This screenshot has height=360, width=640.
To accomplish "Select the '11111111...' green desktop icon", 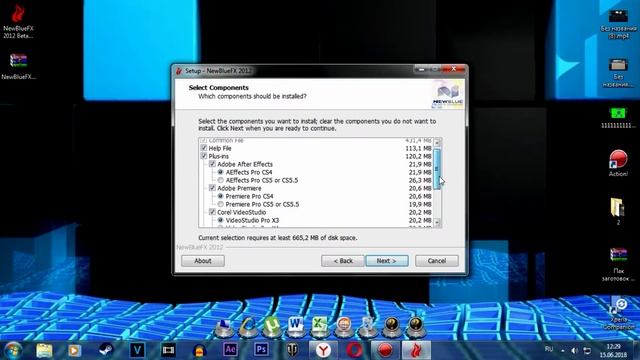I will [618, 118].
